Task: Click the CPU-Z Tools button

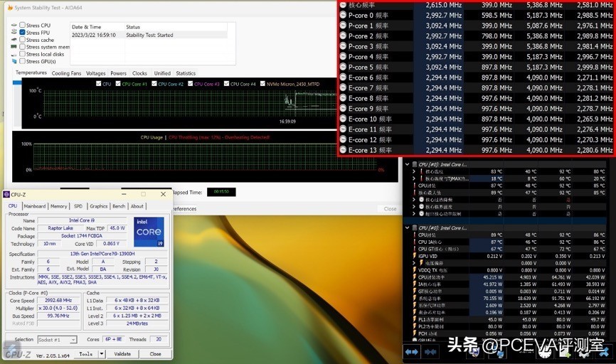Action: point(86,354)
